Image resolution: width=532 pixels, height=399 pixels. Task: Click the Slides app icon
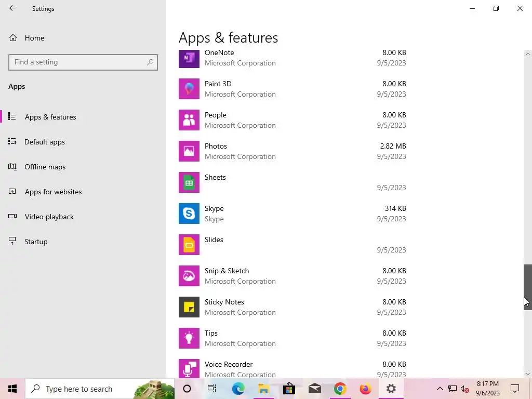[x=189, y=245]
